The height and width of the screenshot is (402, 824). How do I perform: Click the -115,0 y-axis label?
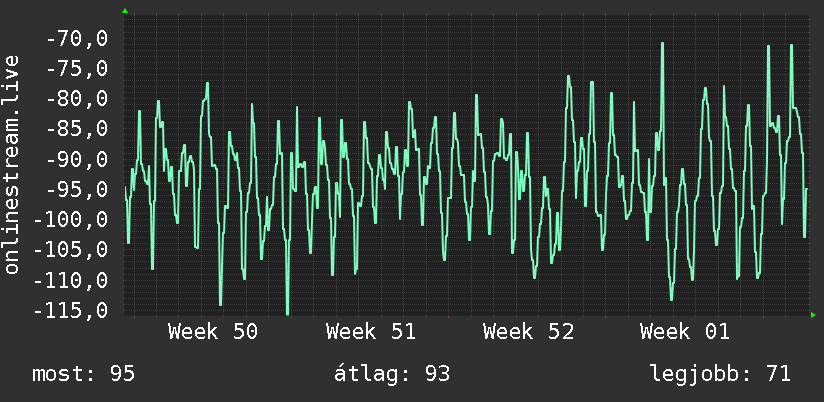pyautogui.click(x=70, y=311)
